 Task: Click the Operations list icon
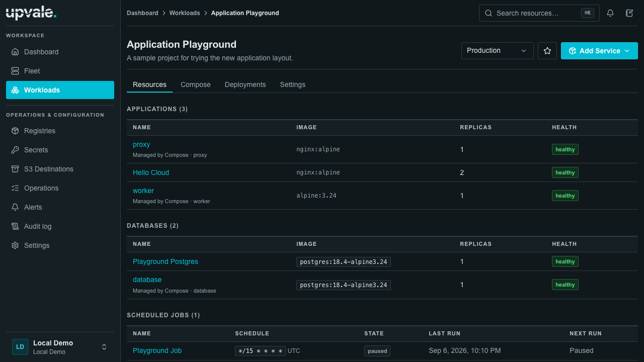(x=15, y=188)
